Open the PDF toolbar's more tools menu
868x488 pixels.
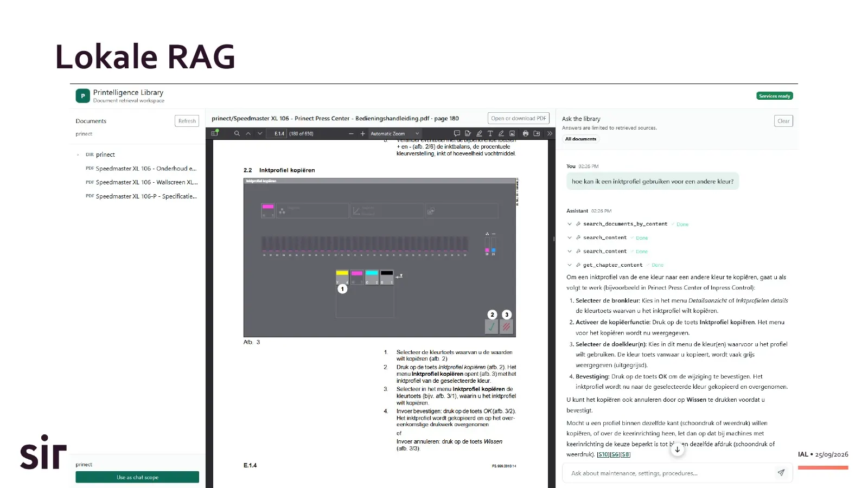550,133
